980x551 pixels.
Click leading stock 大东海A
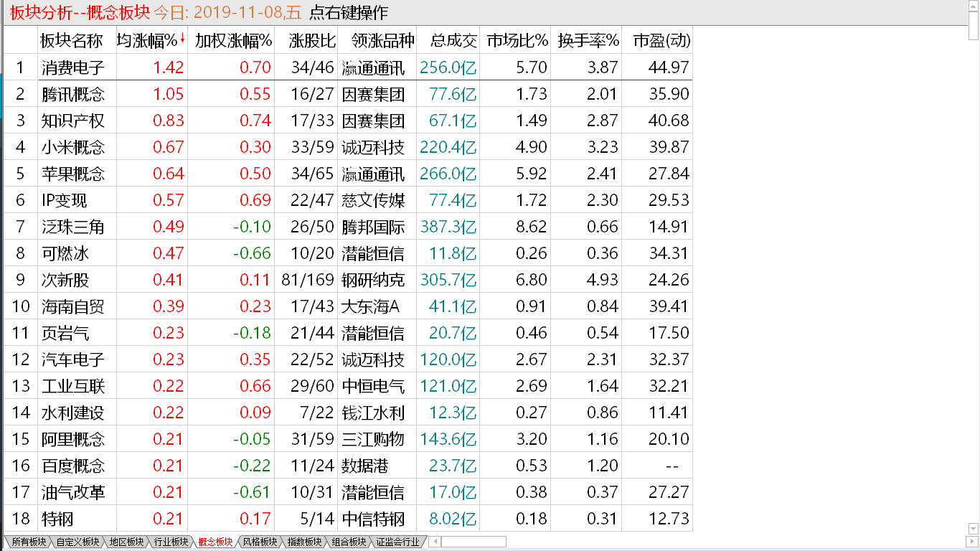pyautogui.click(x=370, y=306)
